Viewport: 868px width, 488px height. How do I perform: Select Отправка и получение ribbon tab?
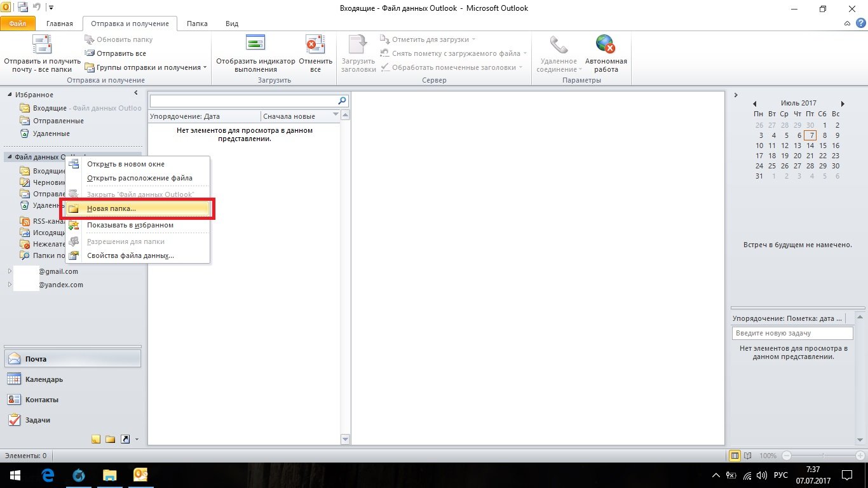(x=130, y=24)
